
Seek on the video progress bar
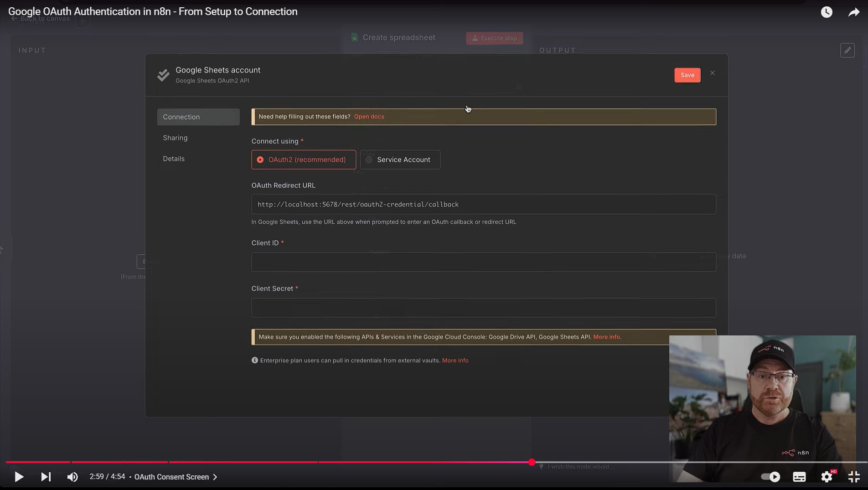(x=410, y=462)
